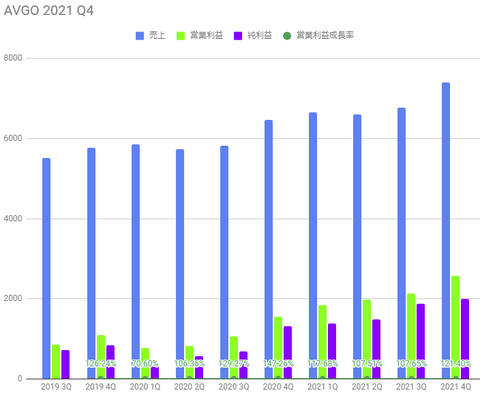The height and width of the screenshot is (395, 480).
Task: Click the chart title AVGO 2021 Q4
Action: coord(49,11)
